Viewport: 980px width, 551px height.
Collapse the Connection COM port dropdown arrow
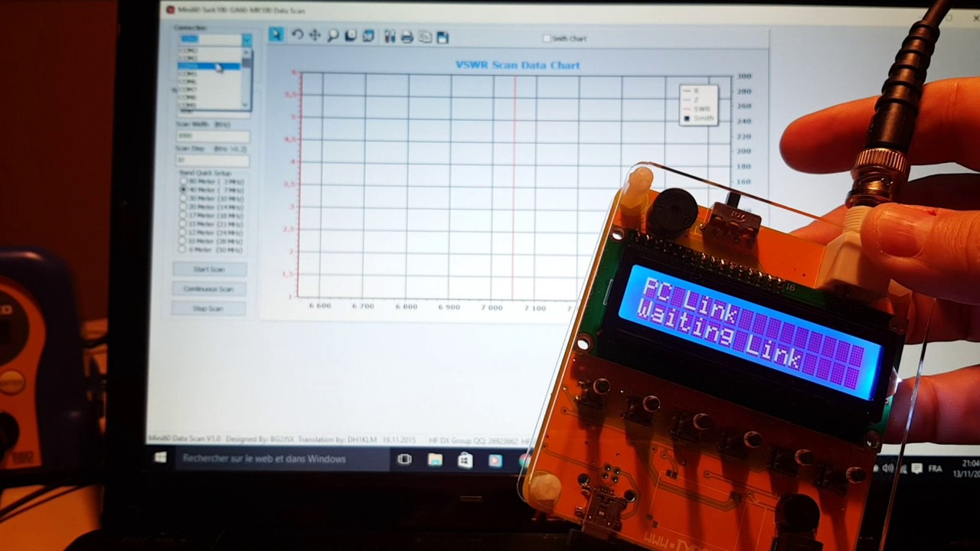(247, 38)
